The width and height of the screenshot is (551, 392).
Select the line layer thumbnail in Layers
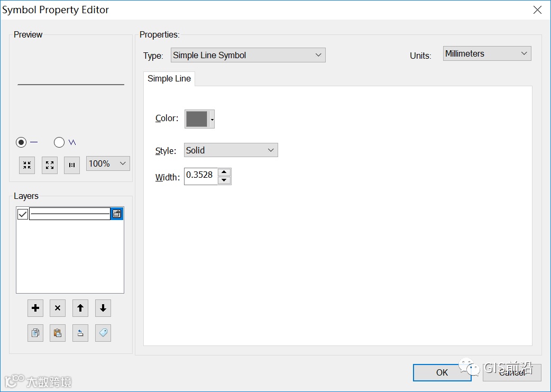(x=70, y=214)
